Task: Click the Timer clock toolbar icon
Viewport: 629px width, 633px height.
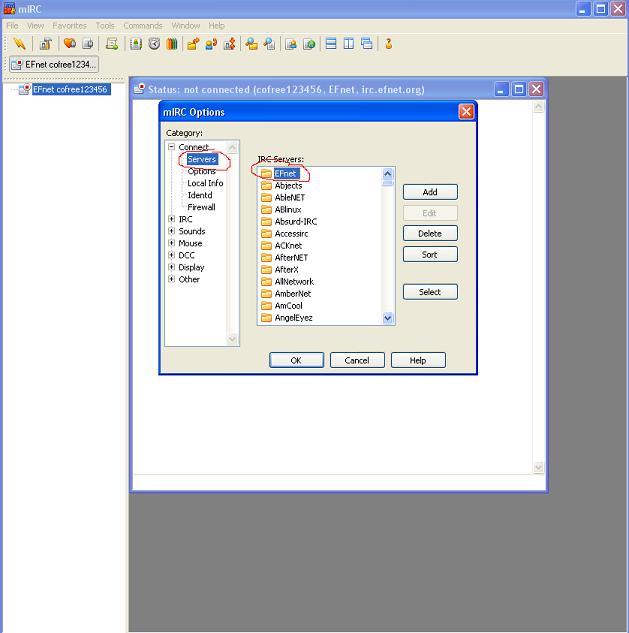Action: (154, 44)
